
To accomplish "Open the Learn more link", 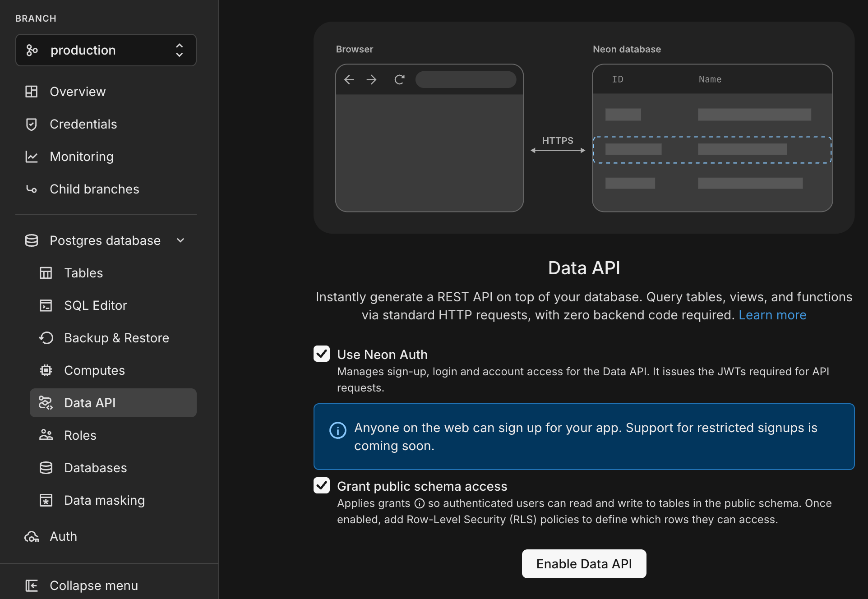I will click(772, 315).
